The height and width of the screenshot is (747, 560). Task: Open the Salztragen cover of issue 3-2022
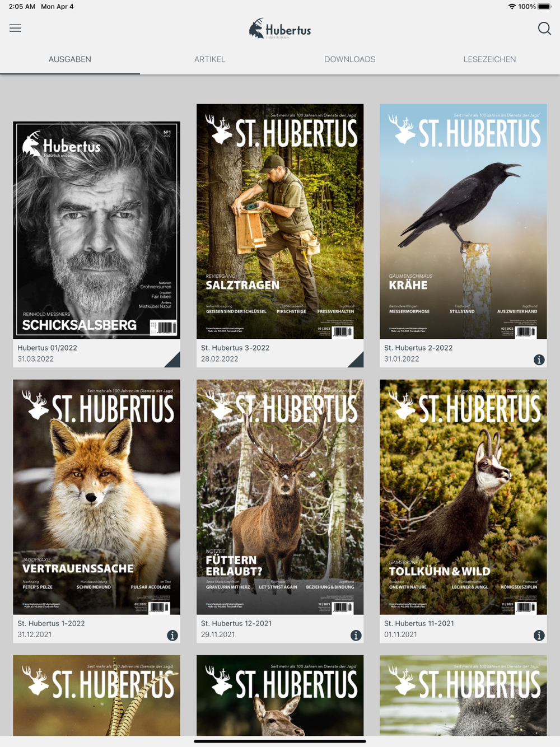pyautogui.click(x=280, y=221)
